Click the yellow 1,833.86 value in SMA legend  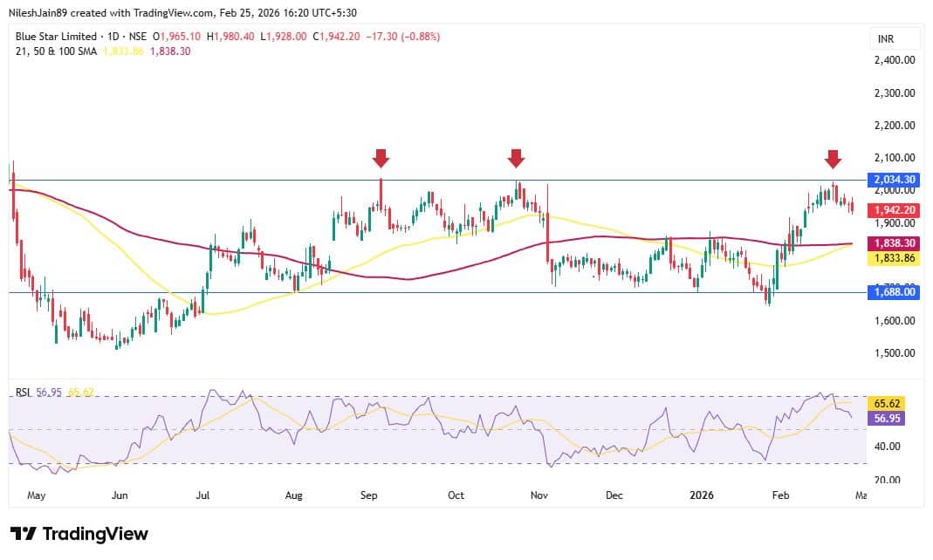point(123,51)
